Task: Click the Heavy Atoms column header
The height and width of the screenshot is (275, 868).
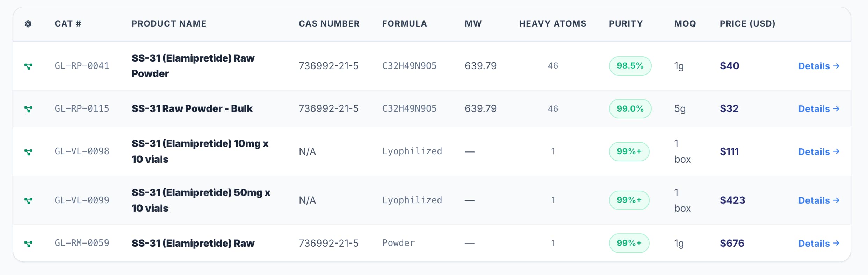Action: [x=552, y=24]
